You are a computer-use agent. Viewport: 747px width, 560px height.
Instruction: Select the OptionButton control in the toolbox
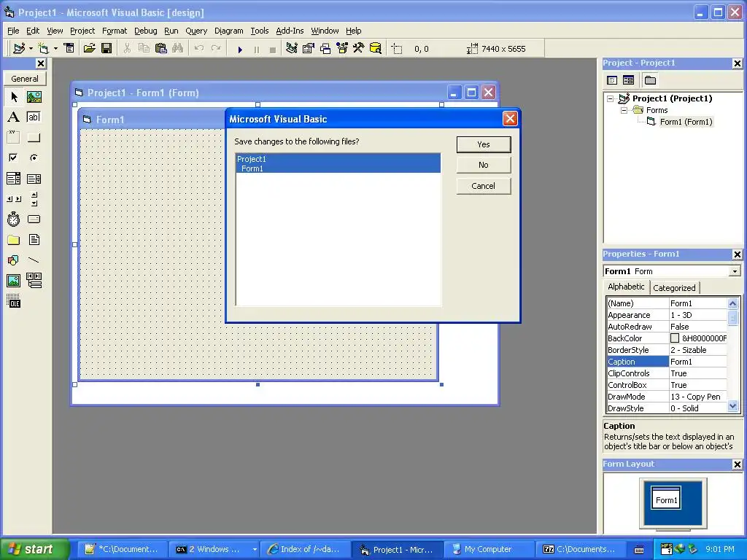point(34,157)
